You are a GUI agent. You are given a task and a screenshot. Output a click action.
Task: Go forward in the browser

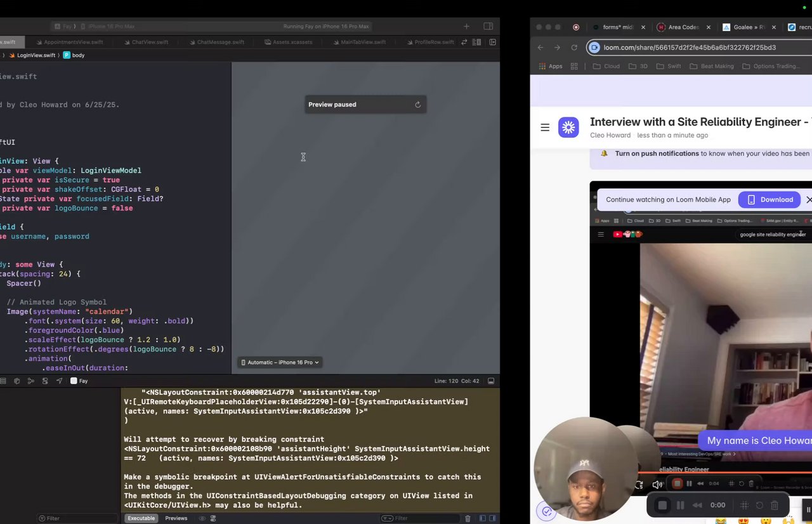[x=557, y=48]
